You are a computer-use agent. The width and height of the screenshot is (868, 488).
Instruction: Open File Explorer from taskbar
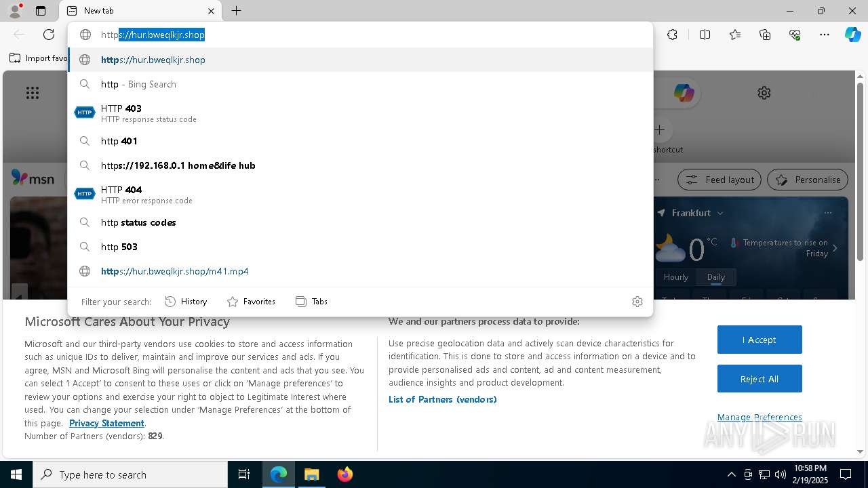click(311, 474)
